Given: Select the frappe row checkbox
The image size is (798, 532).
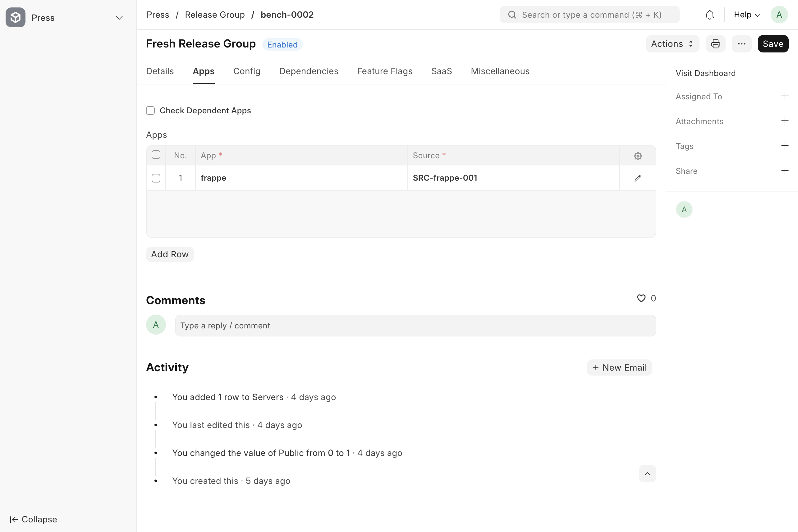Looking at the screenshot, I should pos(156,178).
